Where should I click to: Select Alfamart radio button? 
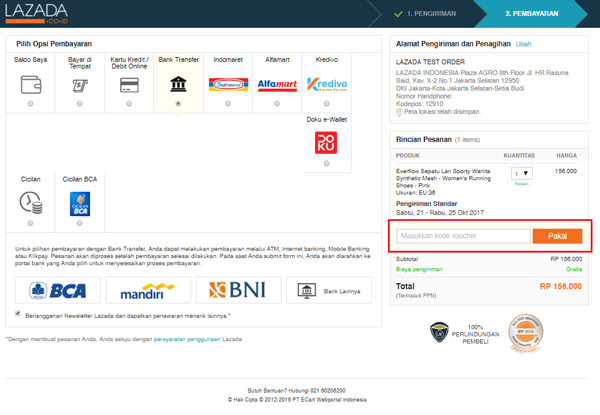277,104
